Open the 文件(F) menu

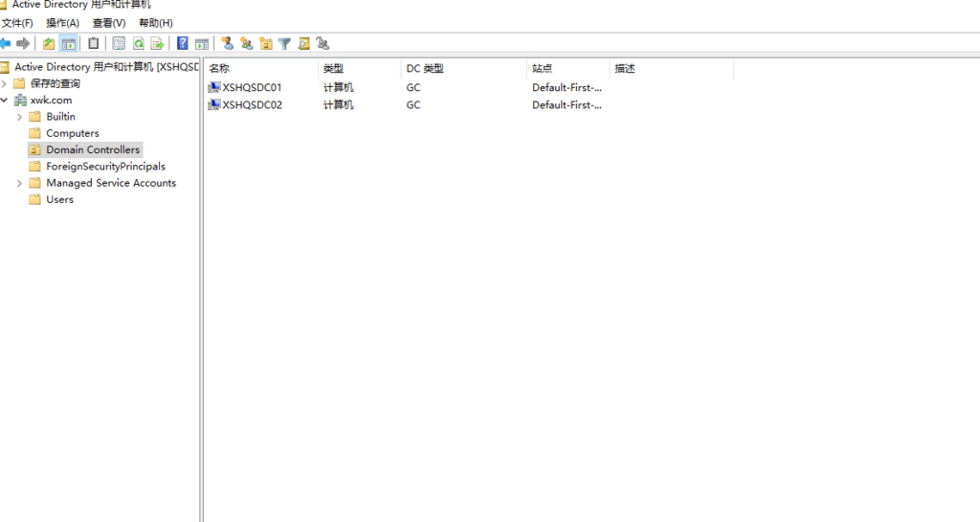click(x=17, y=23)
